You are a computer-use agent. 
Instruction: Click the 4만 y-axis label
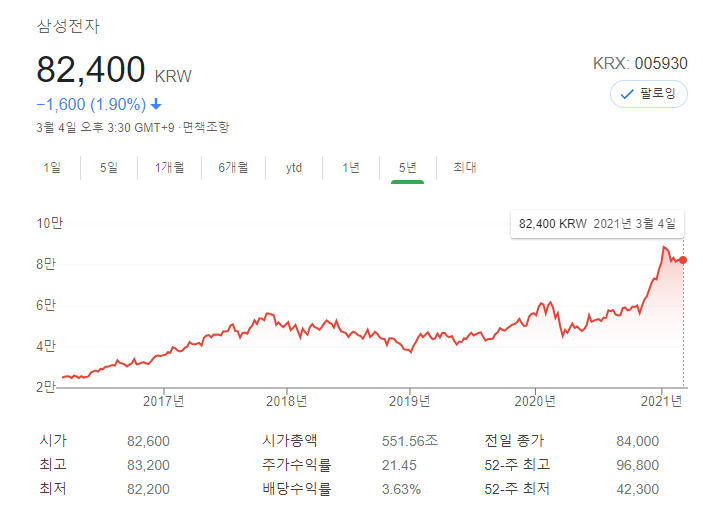[46, 346]
